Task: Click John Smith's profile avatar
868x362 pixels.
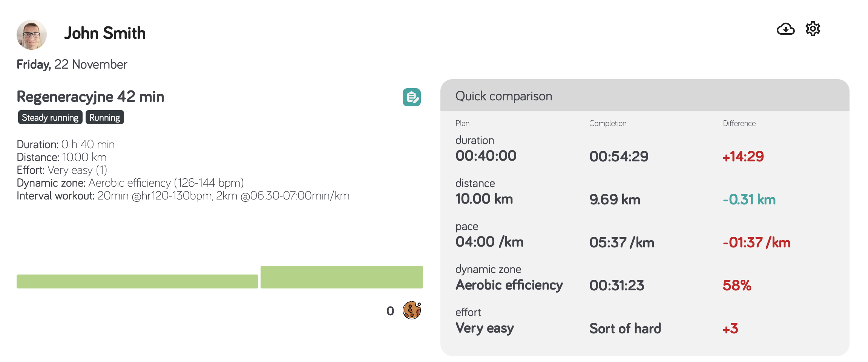Action: 32,35
